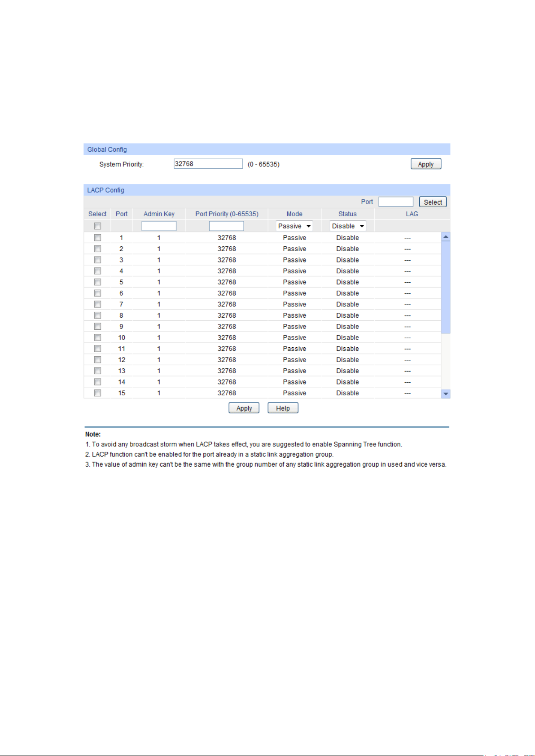Check the select-all checkbox in header row
The height and width of the screenshot is (756, 535).
pyautogui.click(x=97, y=226)
